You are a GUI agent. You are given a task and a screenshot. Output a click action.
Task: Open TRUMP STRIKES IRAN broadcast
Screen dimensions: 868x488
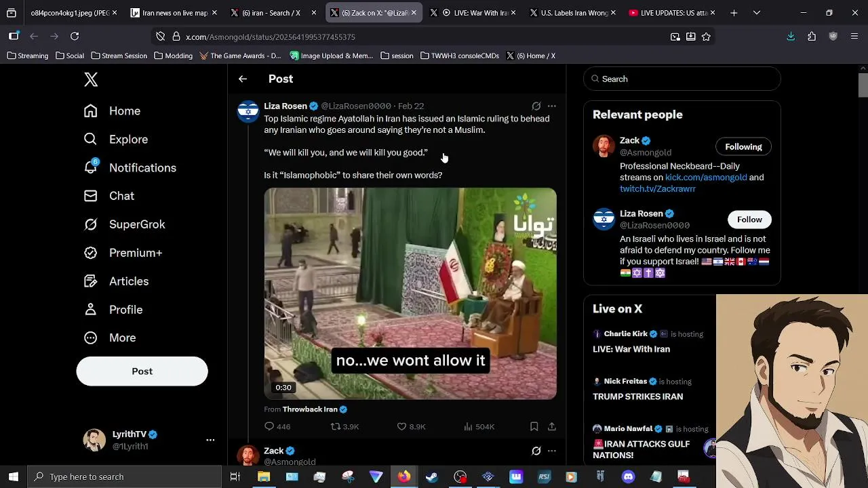638,396
